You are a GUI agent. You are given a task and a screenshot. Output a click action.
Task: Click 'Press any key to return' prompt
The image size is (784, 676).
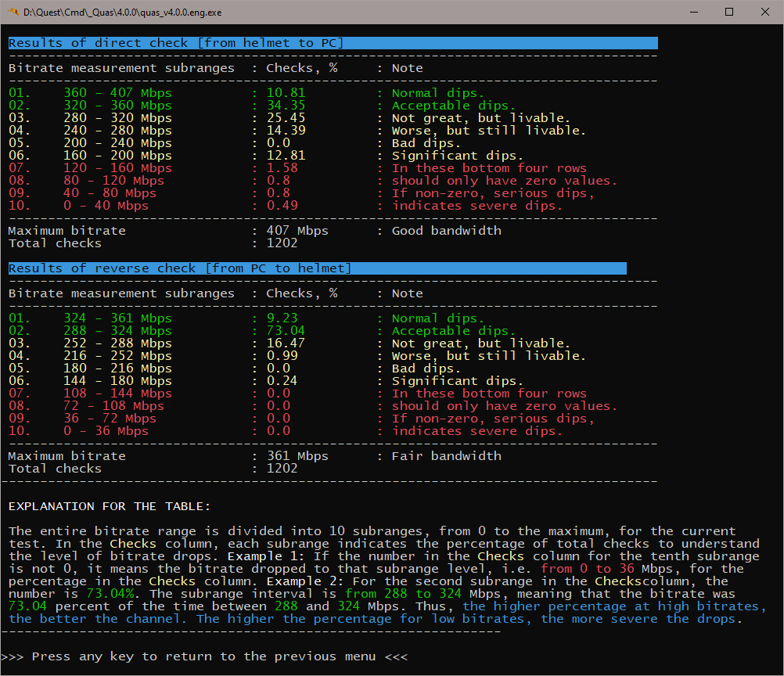[204, 656]
